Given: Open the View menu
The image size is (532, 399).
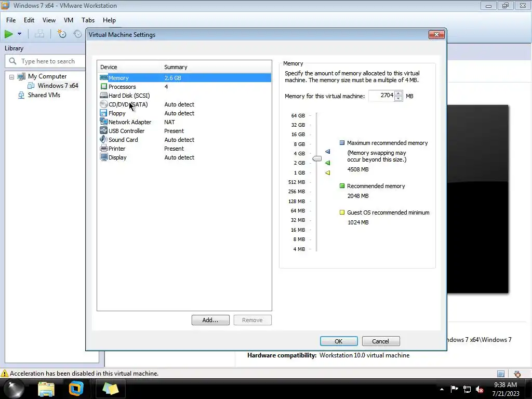Looking at the screenshot, I should [x=49, y=20].
